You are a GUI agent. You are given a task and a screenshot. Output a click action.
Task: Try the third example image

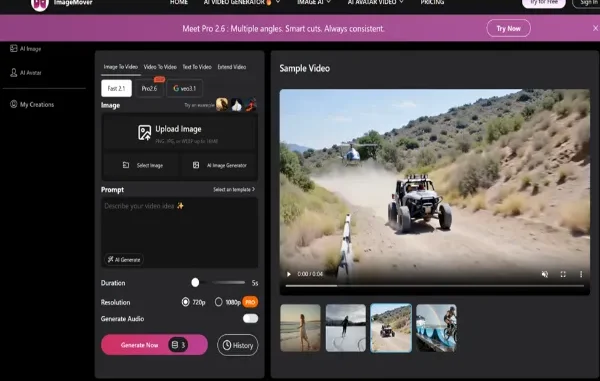(251, 104)
